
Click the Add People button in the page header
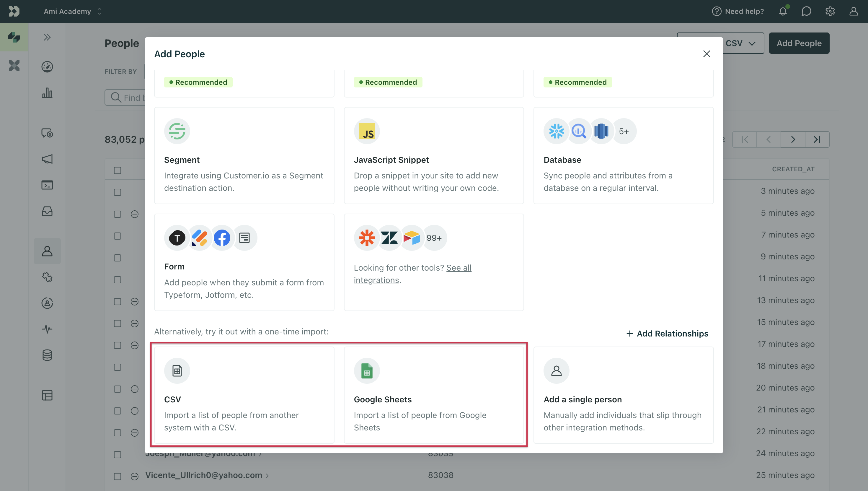tap(799, 43)
